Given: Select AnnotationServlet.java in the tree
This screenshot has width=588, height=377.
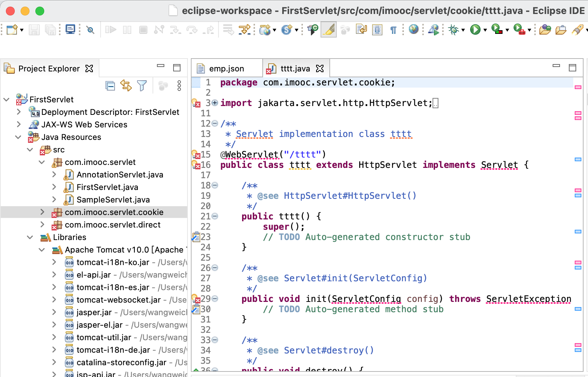Looking at the screenshot, I should tap(120, 175).
